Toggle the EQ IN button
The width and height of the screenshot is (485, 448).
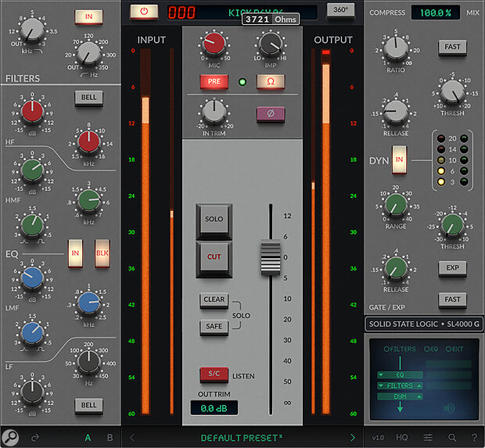[x=75, y=253]
